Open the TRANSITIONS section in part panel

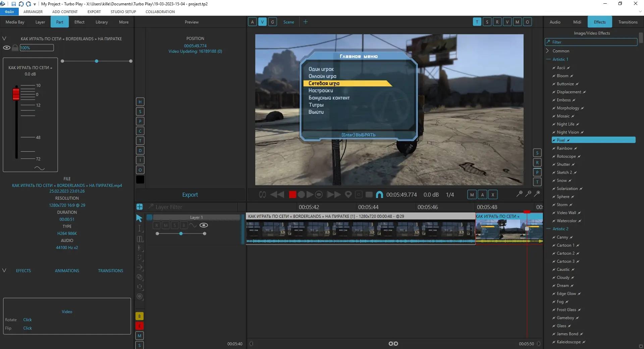pos(110,271)
